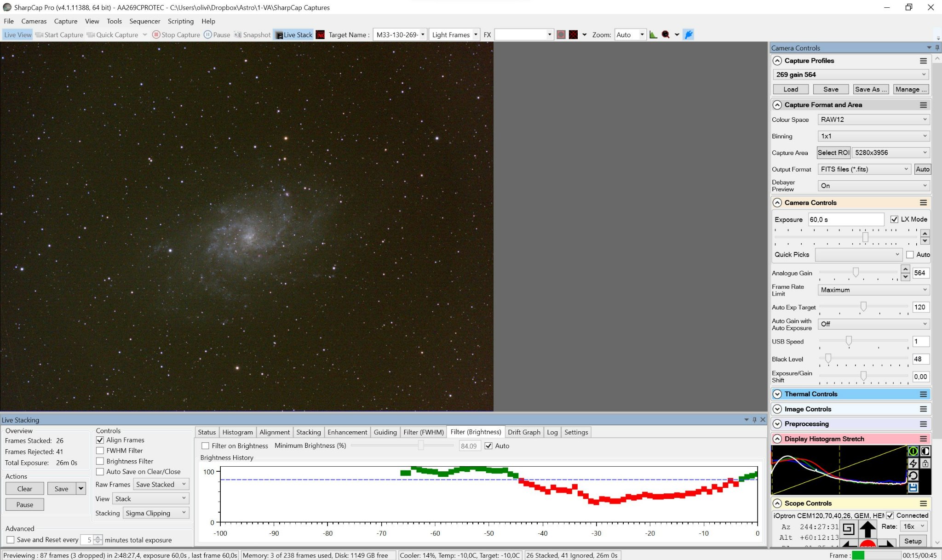
Task: Click the red circle icon after FX box
Action: (x=561, y=34)
